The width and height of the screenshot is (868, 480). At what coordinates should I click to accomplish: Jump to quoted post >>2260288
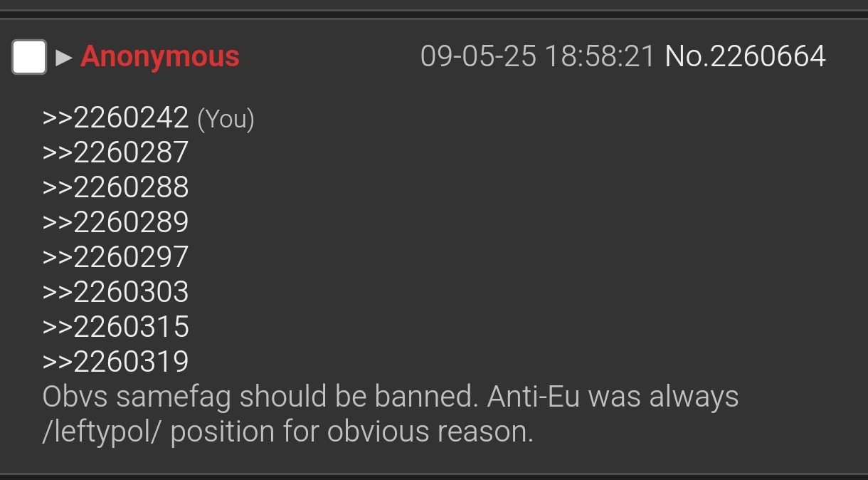(115, 187)
